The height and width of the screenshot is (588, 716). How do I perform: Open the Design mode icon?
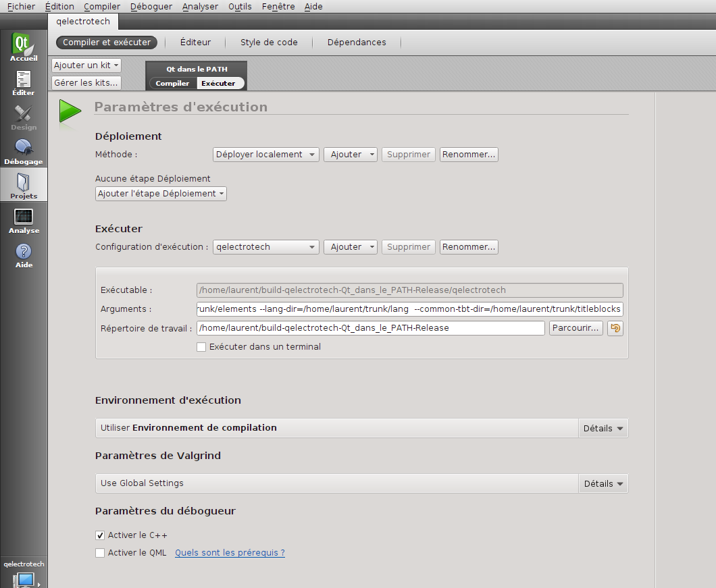point(24,117)
